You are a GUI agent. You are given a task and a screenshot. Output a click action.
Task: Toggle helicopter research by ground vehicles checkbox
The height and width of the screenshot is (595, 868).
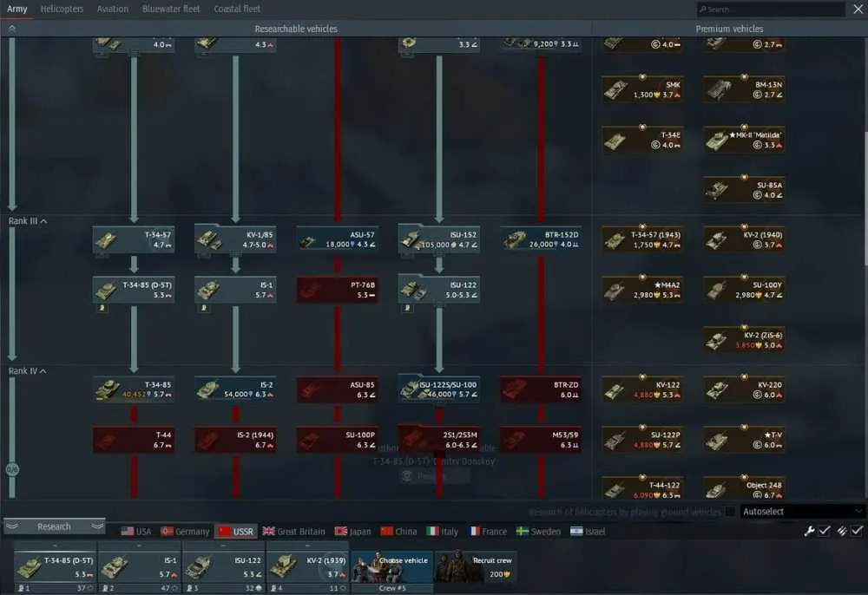(x=730, y=512)
